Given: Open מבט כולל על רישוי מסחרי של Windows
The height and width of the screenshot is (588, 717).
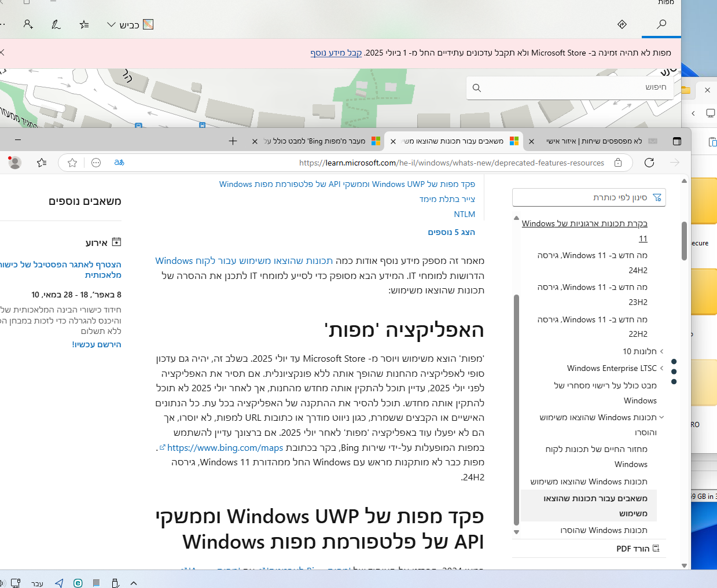Looking at the screenshot, I should point(605,393).
